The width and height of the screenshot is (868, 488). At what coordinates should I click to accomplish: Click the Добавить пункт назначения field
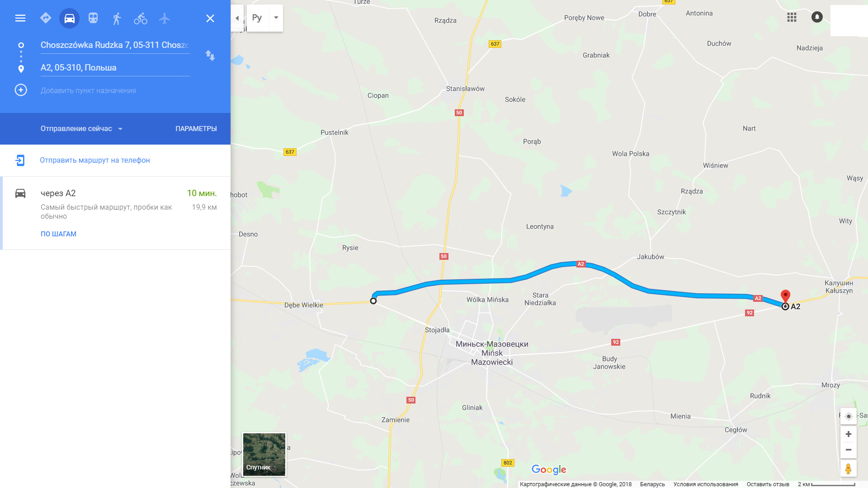click(88, 90)
